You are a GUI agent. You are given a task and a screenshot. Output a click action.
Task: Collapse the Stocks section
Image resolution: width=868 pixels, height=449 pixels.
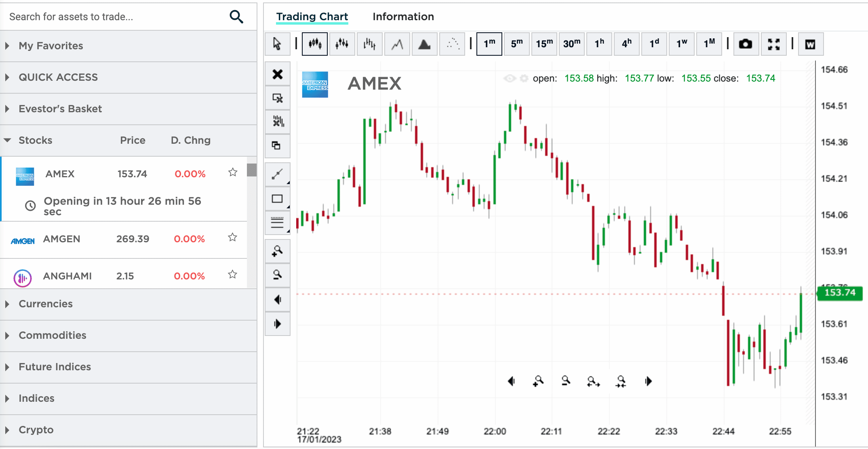[x=129, y=140]
